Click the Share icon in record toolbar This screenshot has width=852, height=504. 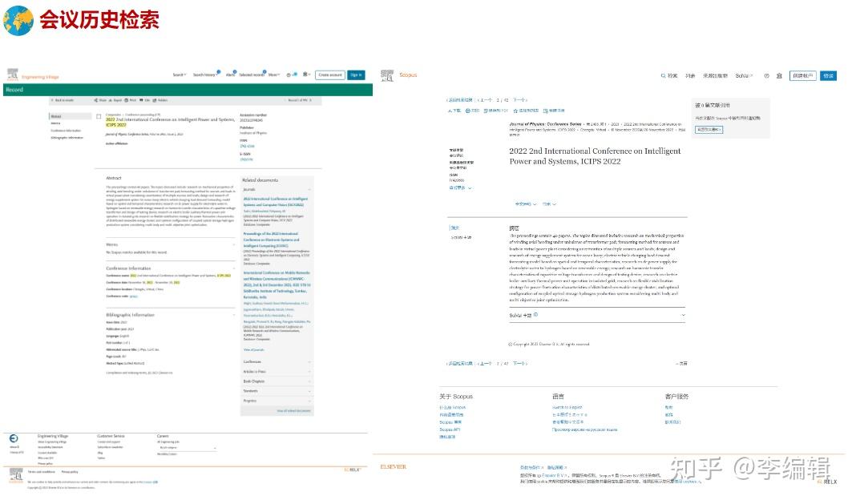[95, 100]
